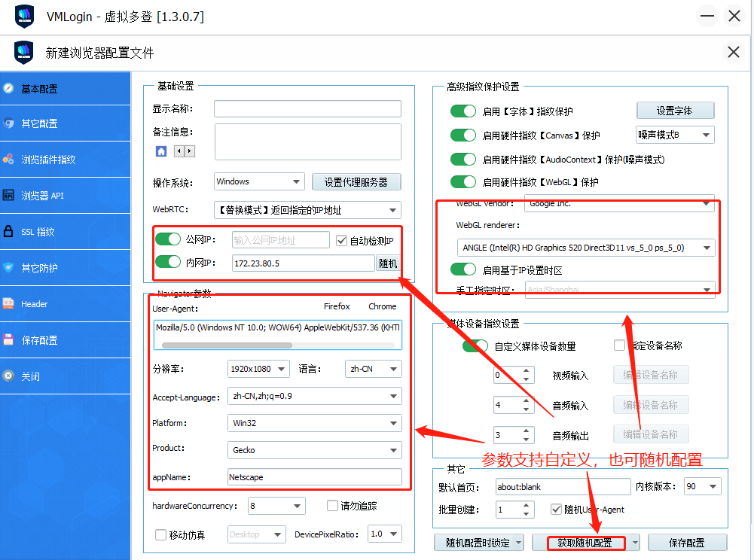Open the 其它防护 section

[x=66, y=267]
